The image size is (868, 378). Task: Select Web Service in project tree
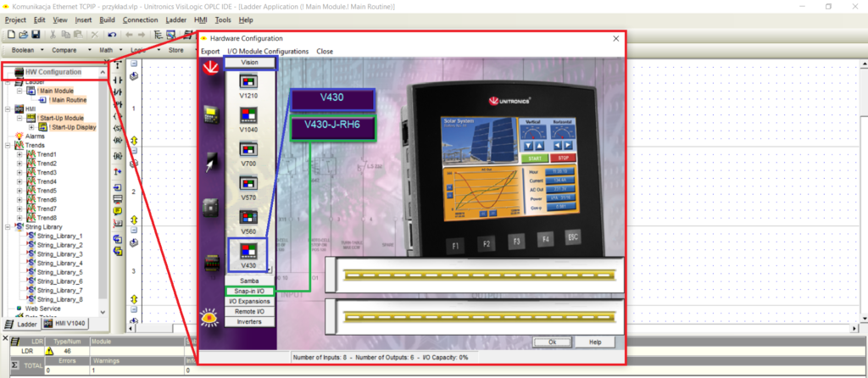pyautogui.click(x=42, y=309)
